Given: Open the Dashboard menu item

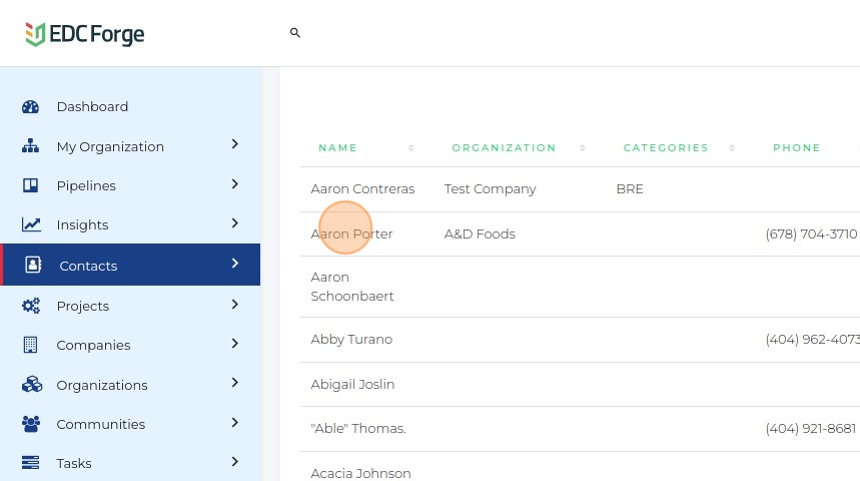Looking at the screenshot, I should pyautogui.click(x=92, y=107).
